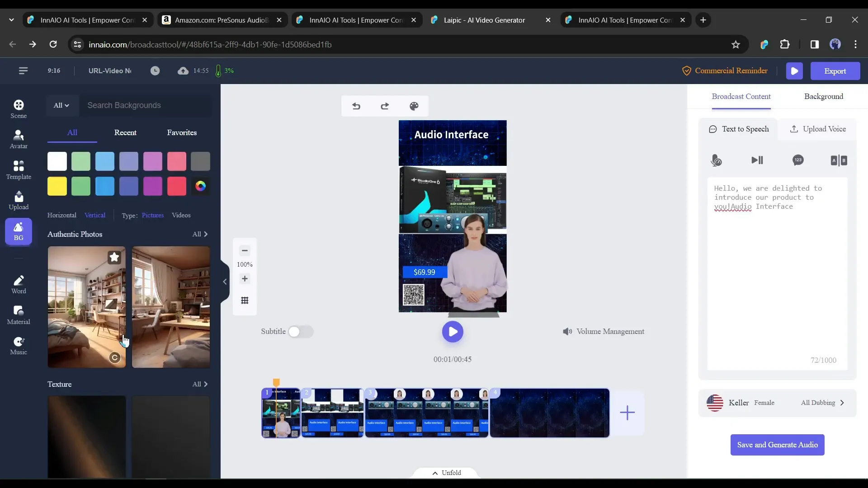Add a new scene with plus
Viewport: 868px width, 488px height.
pos(627,413)
